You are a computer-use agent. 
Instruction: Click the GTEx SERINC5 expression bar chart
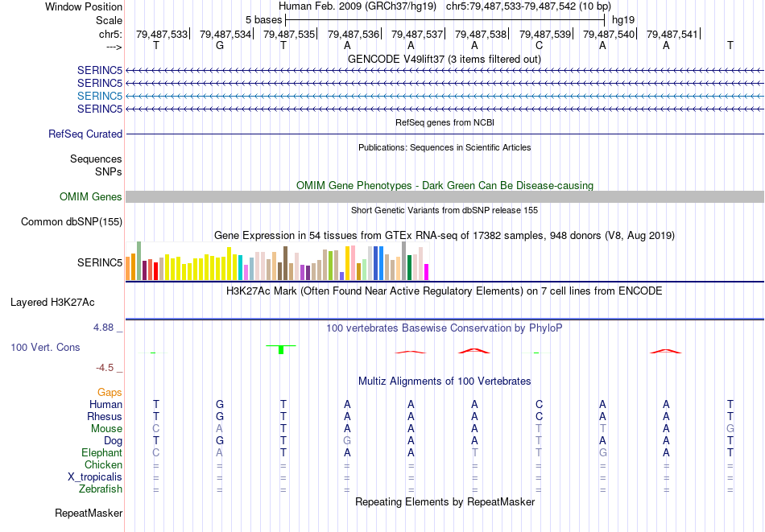tap(277, 261)
